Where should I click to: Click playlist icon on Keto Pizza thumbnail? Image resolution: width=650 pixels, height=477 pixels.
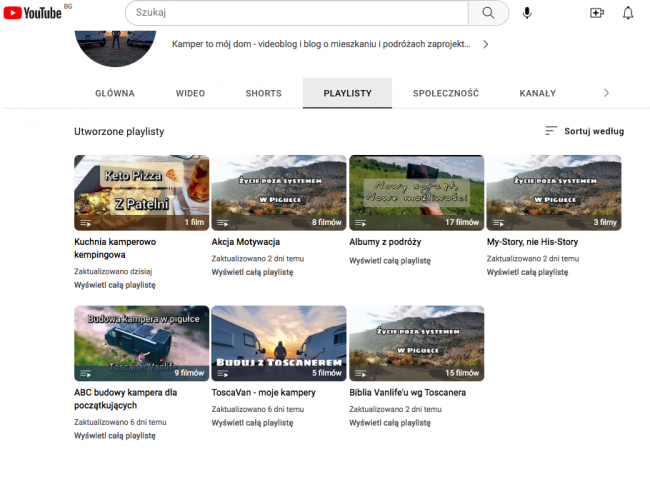[85, 223]
